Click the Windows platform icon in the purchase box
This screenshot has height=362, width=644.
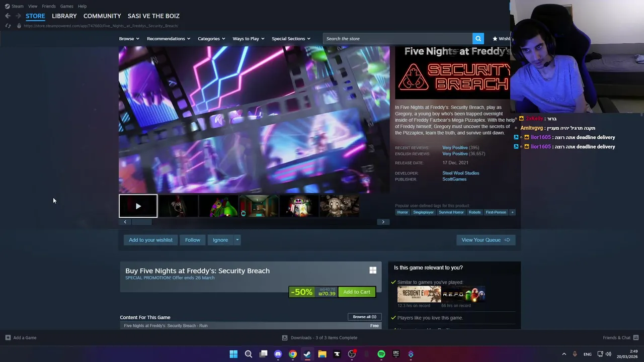pyautogui.click(x=373, y=270)
